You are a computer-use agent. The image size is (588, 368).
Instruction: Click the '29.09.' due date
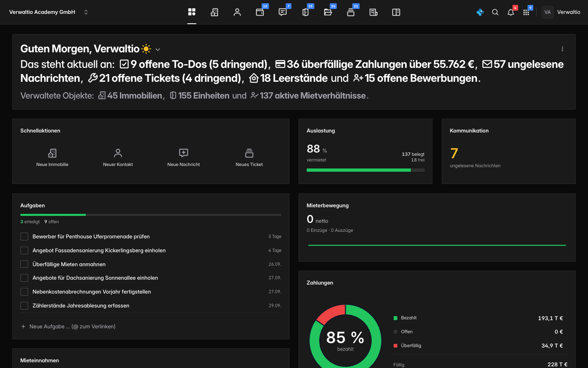[x=275, y=305]
